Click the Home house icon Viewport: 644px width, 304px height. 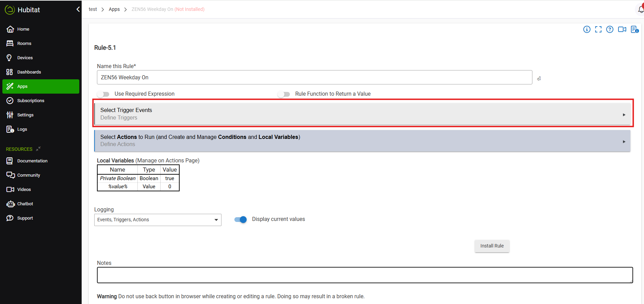point(10,29)
